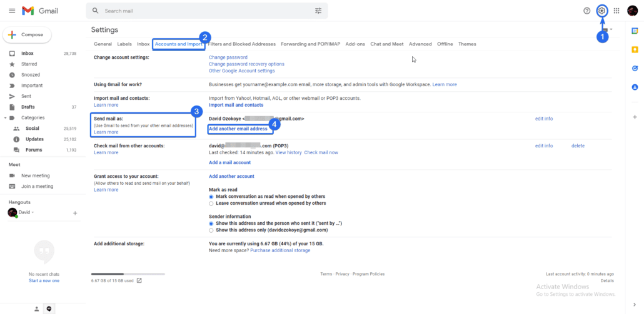The height and width of the screenshot is (314, 644).
Task: Switch to the Offline tab
Action: [445, 44]
